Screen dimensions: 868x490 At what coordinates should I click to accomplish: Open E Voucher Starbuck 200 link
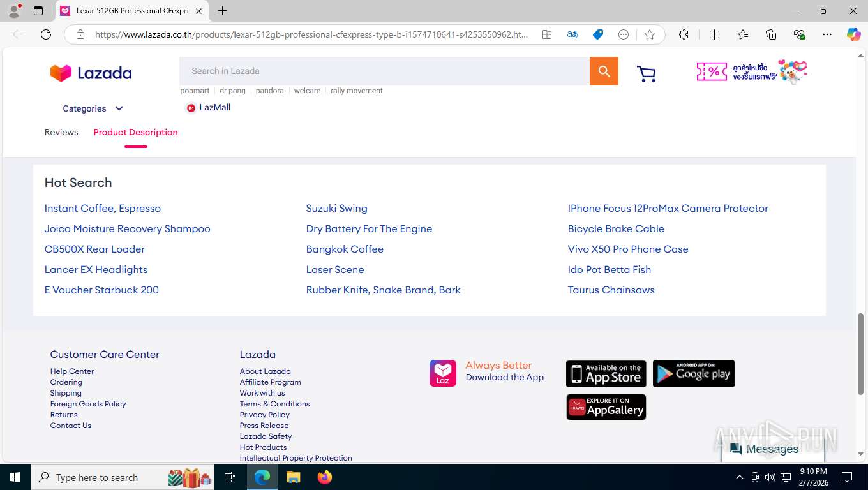[101, 290]
